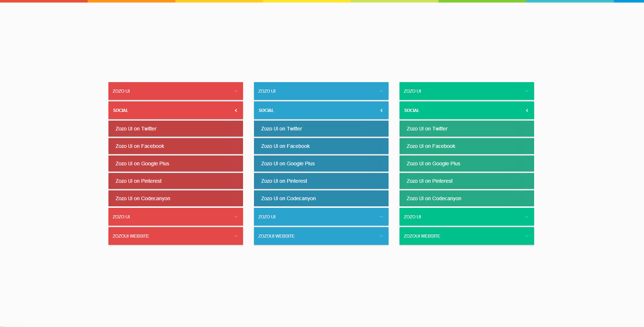644x327 pixels.
Task: Choose Zozo UI on Pinterest in red menu
Action: (176, 181)
